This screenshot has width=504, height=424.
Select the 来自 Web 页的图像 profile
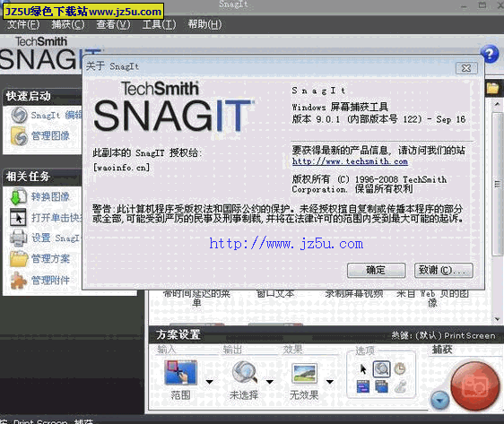432,299
